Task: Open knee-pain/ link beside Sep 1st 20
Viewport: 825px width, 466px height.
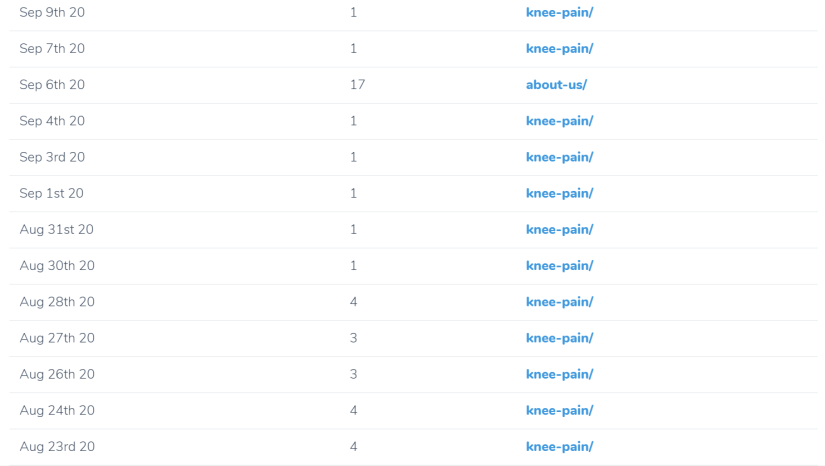Action: click(x=559, y=193)
